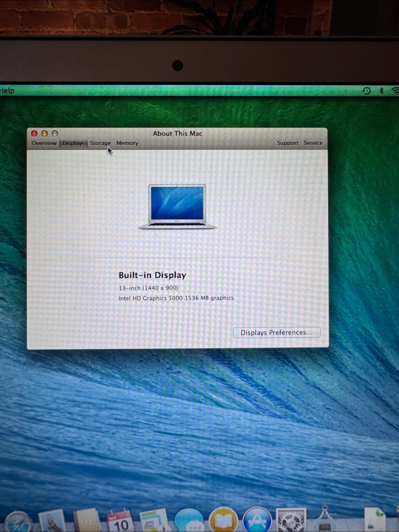399x532 pixels.
Task: Minimize the About This Mac window
Action: pos(45,133)
